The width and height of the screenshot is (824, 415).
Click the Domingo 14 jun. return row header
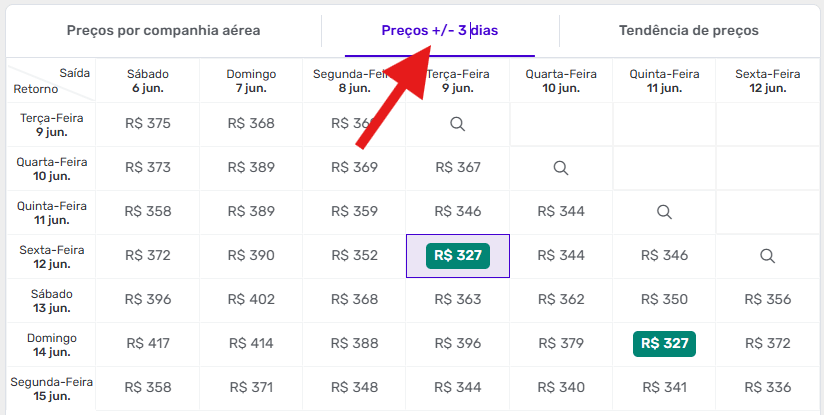coord(46,344)
